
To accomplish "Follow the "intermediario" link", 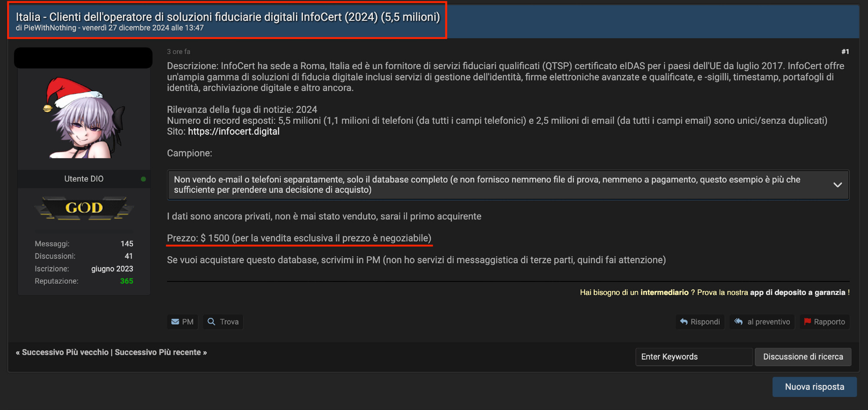I will click(664, 292).
